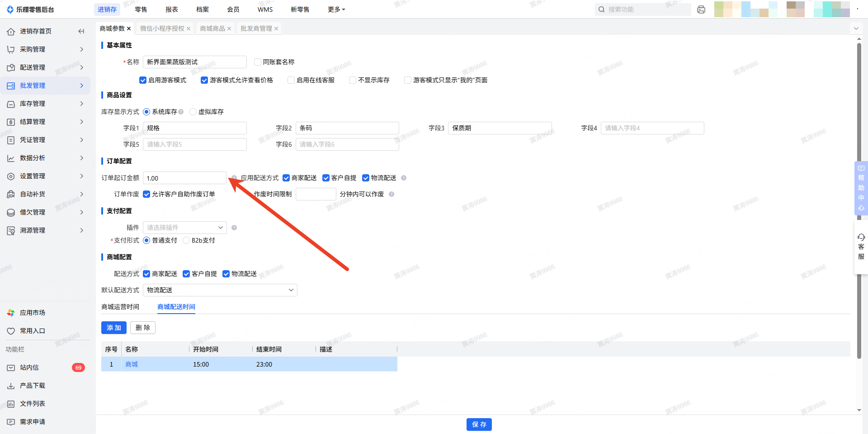Screen dimensions: 868x434
Task: Click the 删除 button
Action: pyautogui.click(x=143, y=328)
